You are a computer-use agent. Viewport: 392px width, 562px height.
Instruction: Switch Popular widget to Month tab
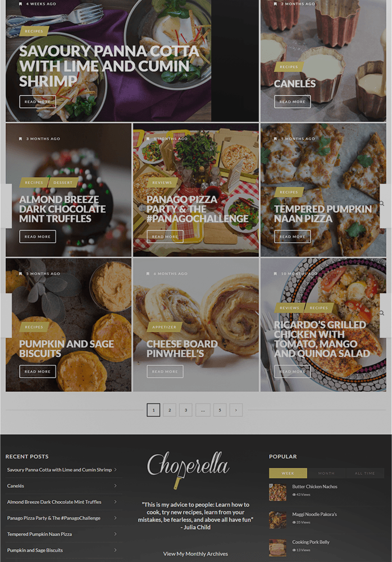(x=326, y=473)
